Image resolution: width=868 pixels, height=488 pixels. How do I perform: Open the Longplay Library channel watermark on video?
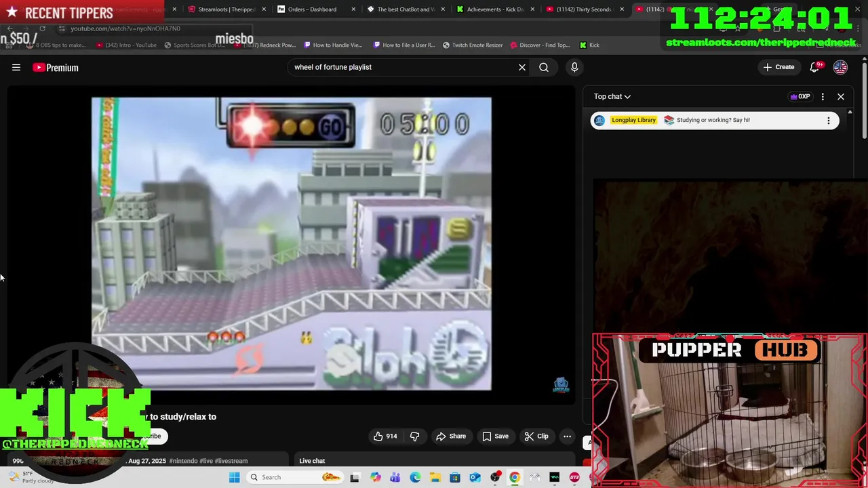click(561, 385)
